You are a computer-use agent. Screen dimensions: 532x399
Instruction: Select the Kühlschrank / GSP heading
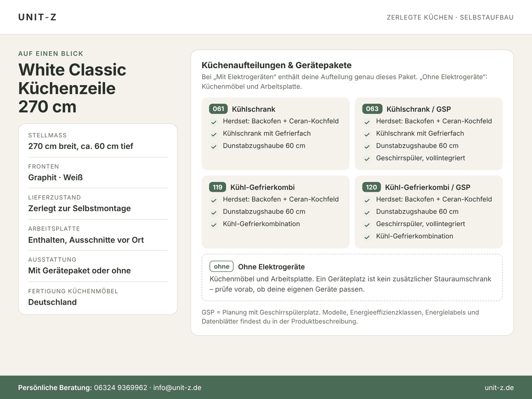click(419, 109)
